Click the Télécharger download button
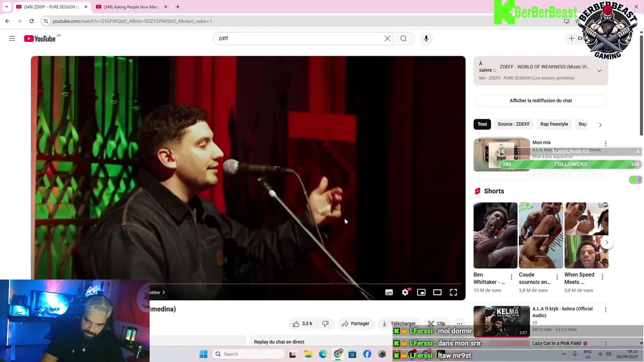The image size is (644, 362). pyautogui.click(x=398, y=324)
